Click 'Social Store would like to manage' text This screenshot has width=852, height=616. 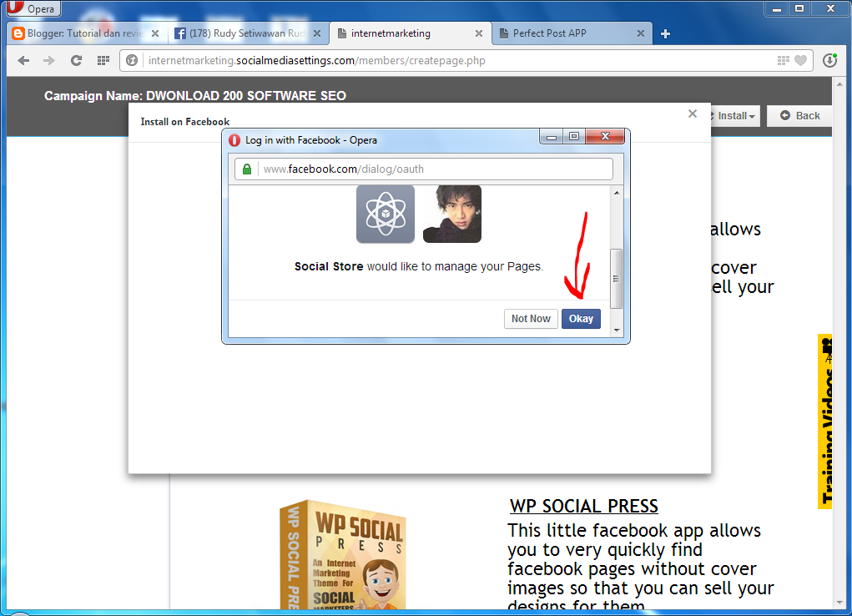tap(418, 266)
